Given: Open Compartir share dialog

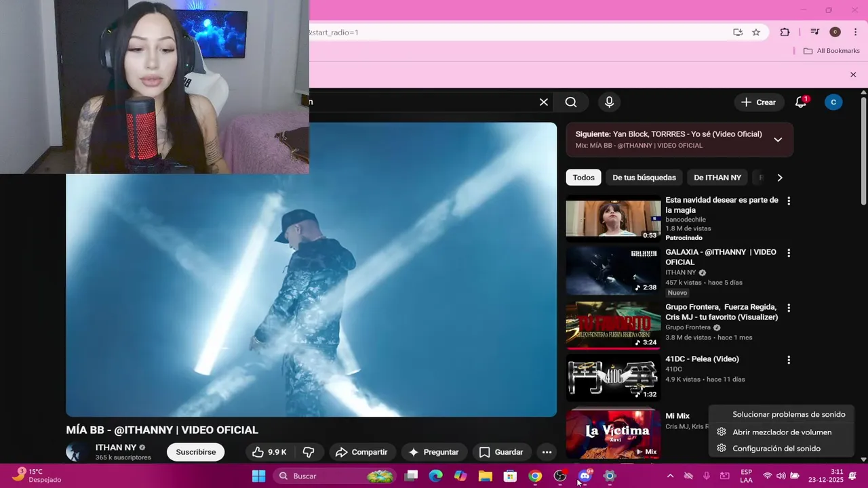Looking at the screenshot, I should (361, 452).
